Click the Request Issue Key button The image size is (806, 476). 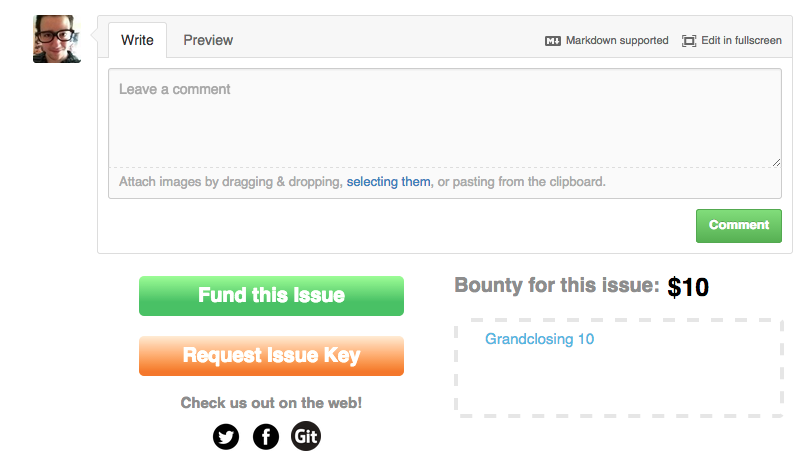(x=271, y=356)
